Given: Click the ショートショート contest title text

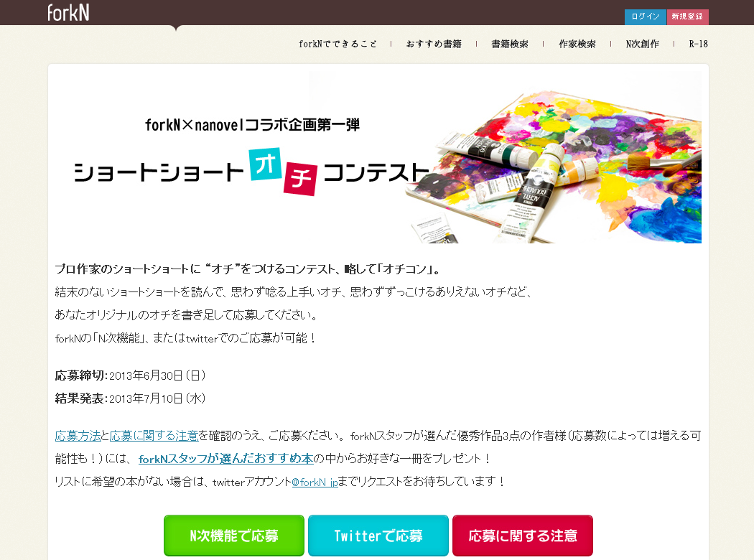Looking at the screenshot, I should [x=159, y=172].
